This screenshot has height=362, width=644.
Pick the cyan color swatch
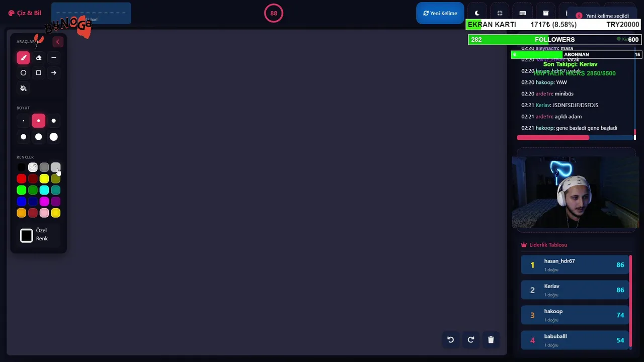click(x=44, y=190)
